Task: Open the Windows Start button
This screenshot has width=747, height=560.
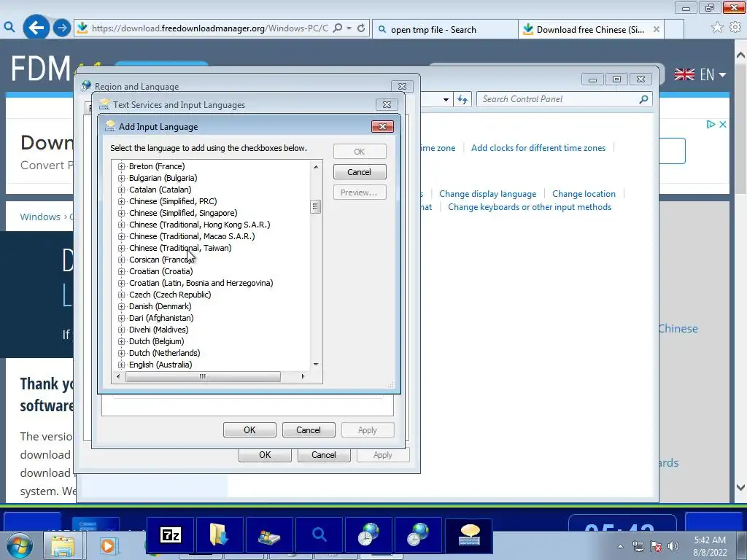Action: pyautogui.click(x=20, y=545)
